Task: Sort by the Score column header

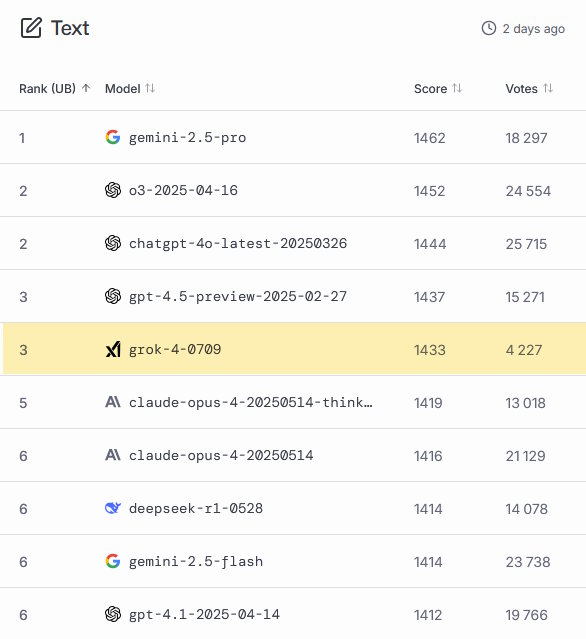Action: tap(438, 88)
